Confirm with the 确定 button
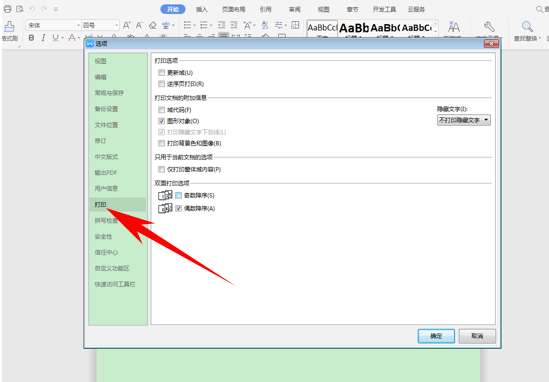The width and height of the screenshot is (549, 382). (x=436, y=336)
